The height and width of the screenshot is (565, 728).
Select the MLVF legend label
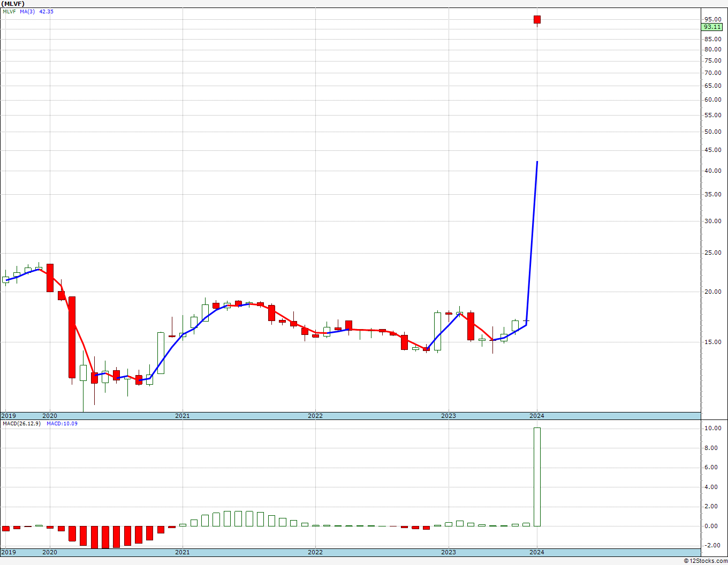click(10, 11)
